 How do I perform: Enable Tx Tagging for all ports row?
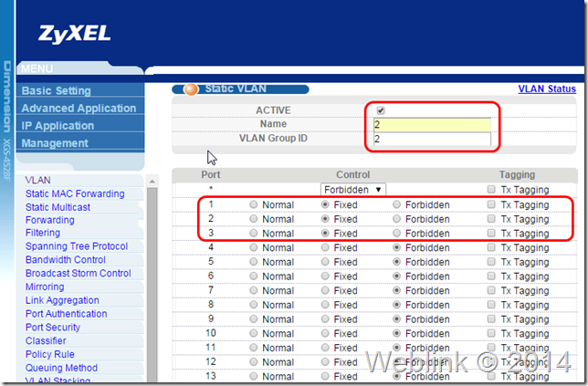(491, 189)
